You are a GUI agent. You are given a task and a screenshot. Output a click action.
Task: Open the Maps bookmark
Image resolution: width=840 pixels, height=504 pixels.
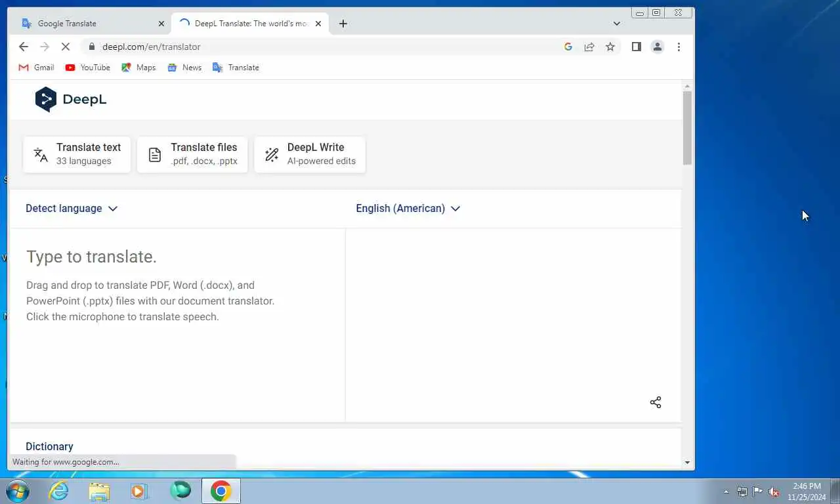tap(138, 68)
